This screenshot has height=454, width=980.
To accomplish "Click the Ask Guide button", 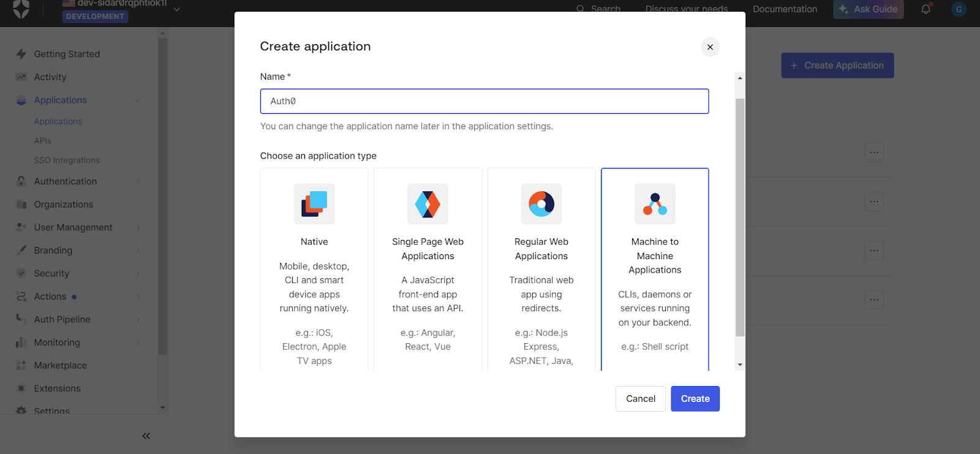I will 868,9.
